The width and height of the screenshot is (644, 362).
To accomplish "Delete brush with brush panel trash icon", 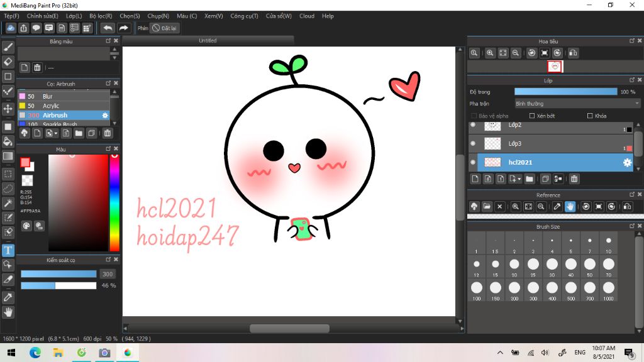I will tap(107, 133).
